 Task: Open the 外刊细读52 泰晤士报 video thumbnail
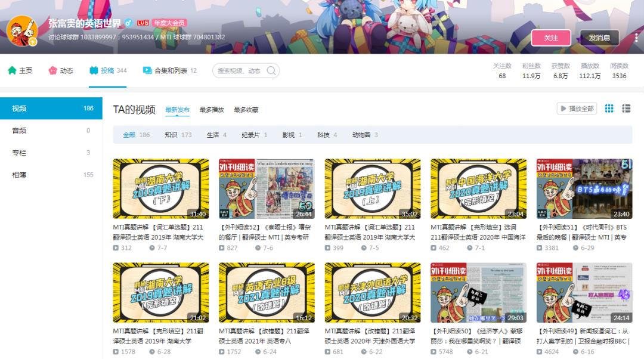pos(267,188)
